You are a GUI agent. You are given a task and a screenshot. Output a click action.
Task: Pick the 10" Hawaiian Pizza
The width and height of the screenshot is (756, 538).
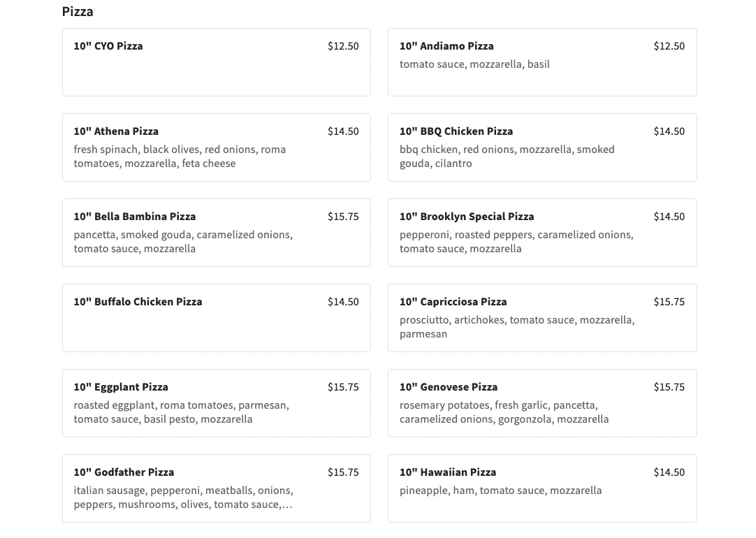(x=448, y=472)
